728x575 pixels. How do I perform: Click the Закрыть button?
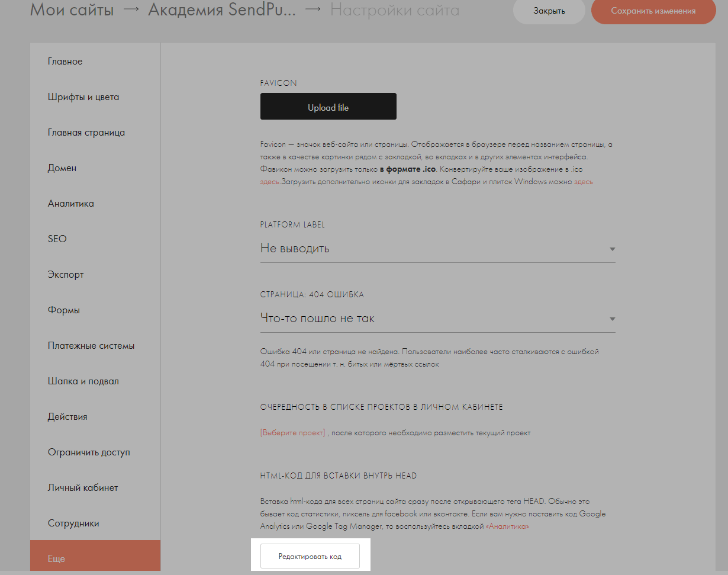pyautogui.click(x=549, y=11)
